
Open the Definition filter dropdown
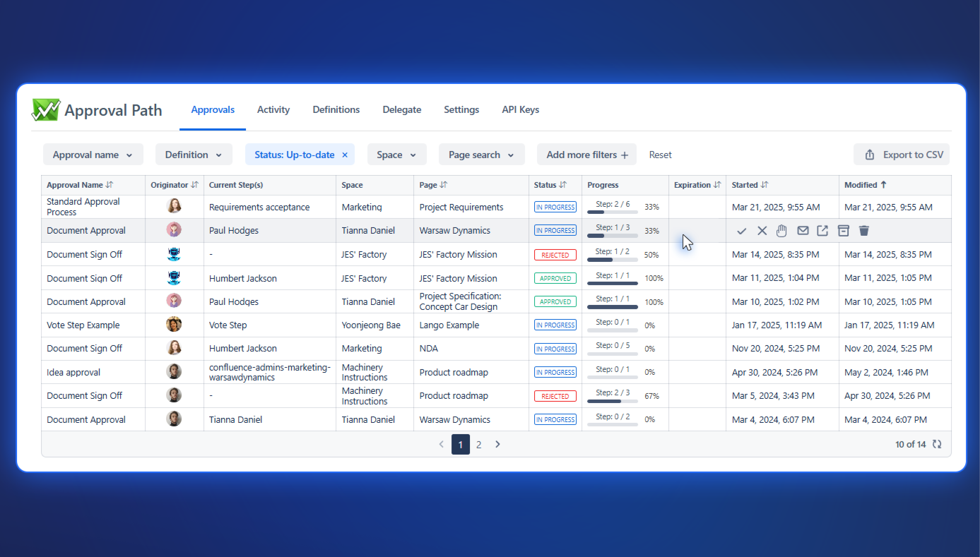tap(194, 155)
